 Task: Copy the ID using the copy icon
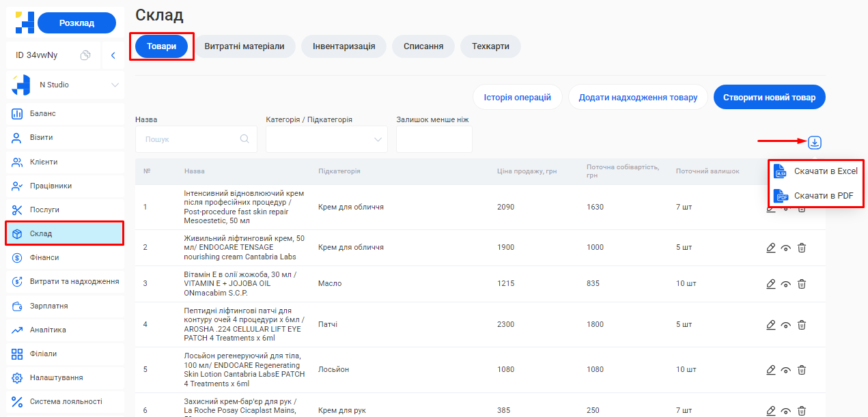click(x=85, y=55)
